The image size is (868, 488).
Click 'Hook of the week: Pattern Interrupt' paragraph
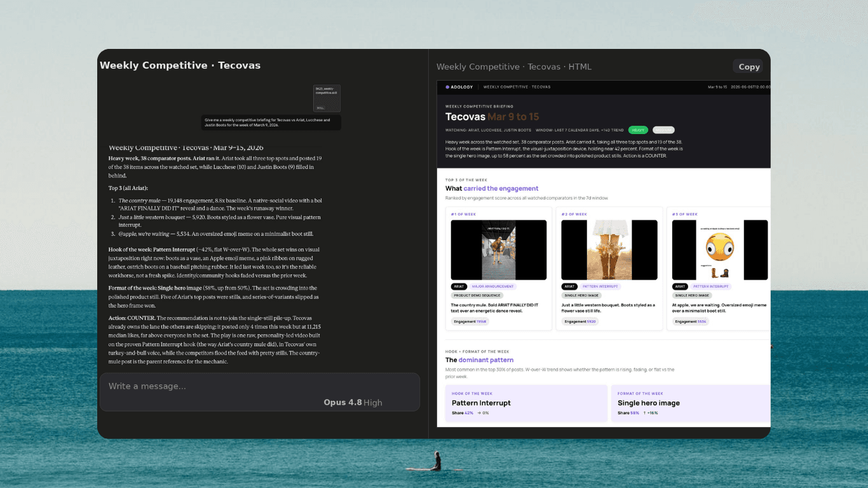click(214, 262)
